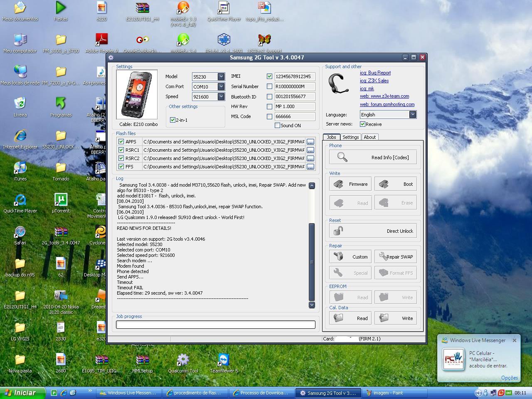Open the TeamViewer 5 desktop icon

(224, 363)
